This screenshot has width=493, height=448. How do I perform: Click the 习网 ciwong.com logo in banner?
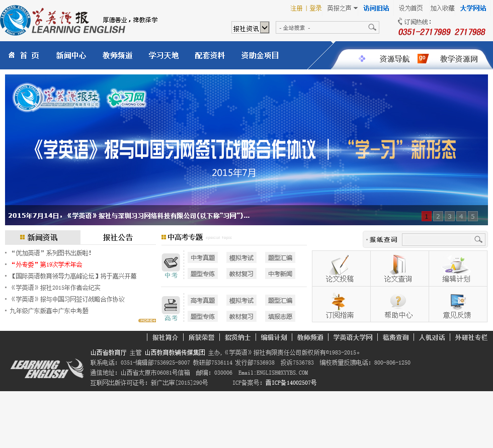point(126,99)
